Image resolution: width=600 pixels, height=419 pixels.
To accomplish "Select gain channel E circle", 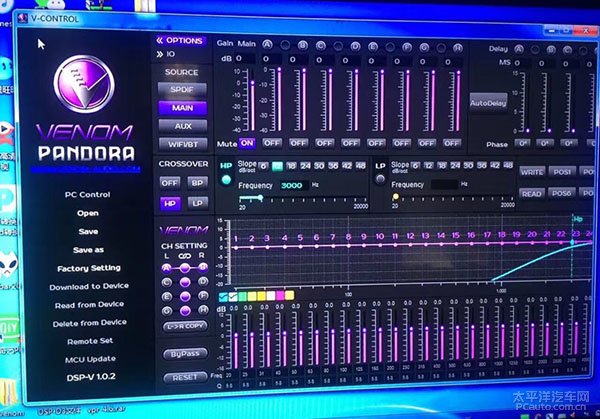I will coord(373,47).
